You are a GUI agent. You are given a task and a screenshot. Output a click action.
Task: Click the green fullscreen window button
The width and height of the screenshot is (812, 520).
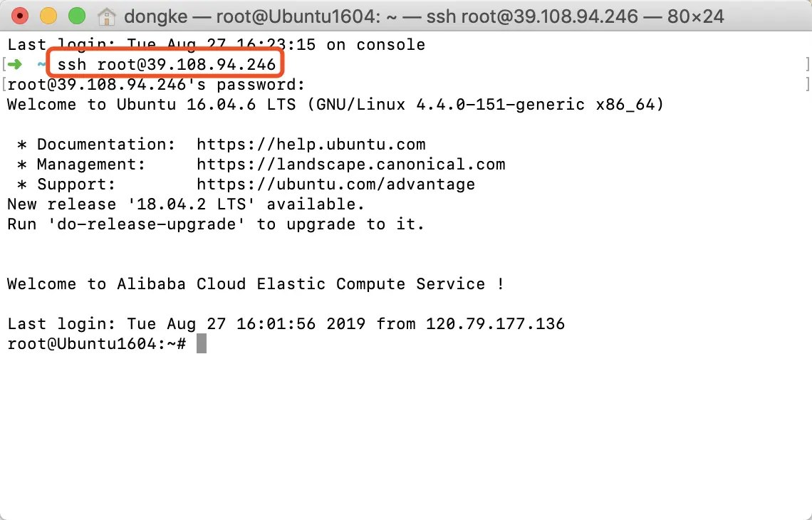(76, 16)
